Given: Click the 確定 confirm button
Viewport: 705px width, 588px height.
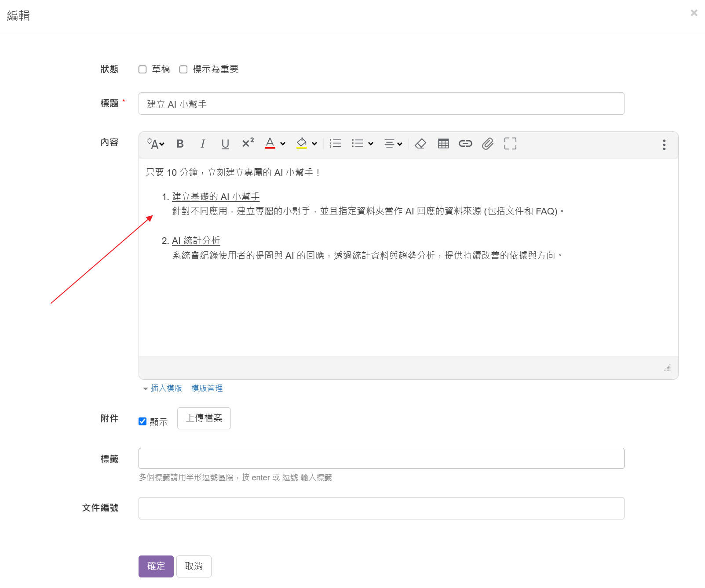Looking at the screenshot, I should point(156,566).
